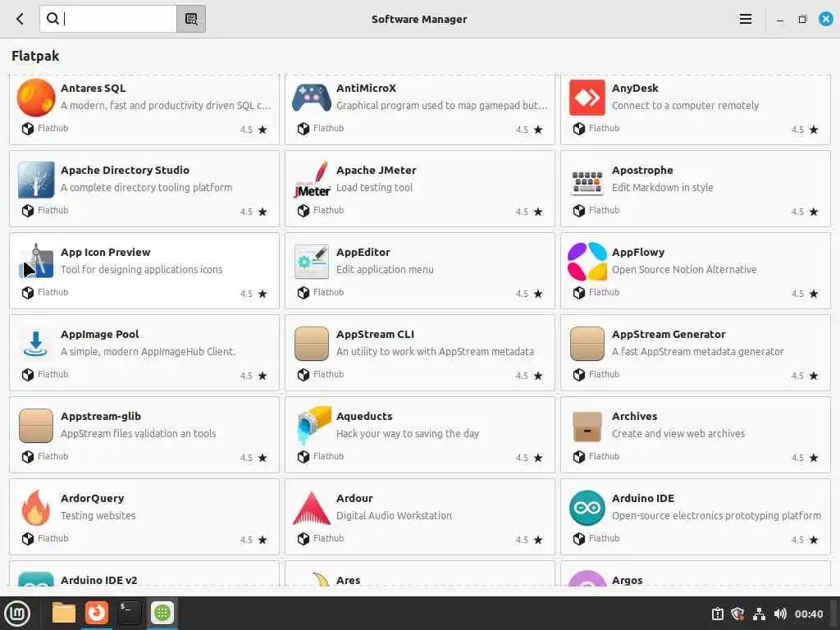This screenshot has height=630, width=840.
Task: Click the Software Manager taskbar icon
Action: click(x=162, y=612)
